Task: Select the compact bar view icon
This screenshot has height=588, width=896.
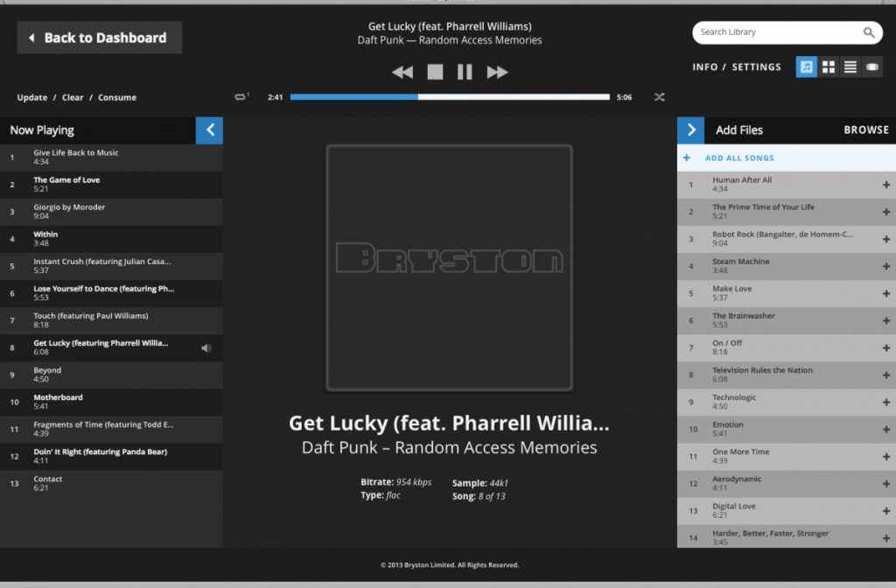Action: 872,66
